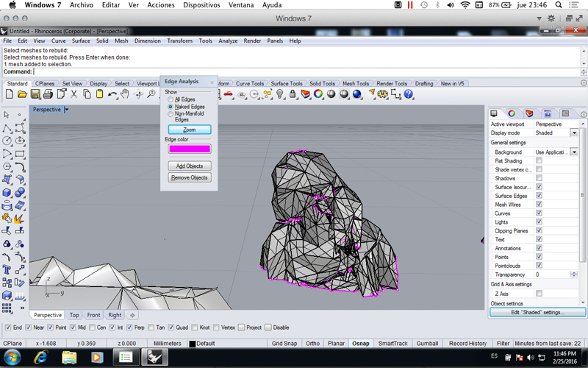Open the Perspective viewport title dropdown arrow
The height and width of the screenshot is (368, 588).
[66, 110]
